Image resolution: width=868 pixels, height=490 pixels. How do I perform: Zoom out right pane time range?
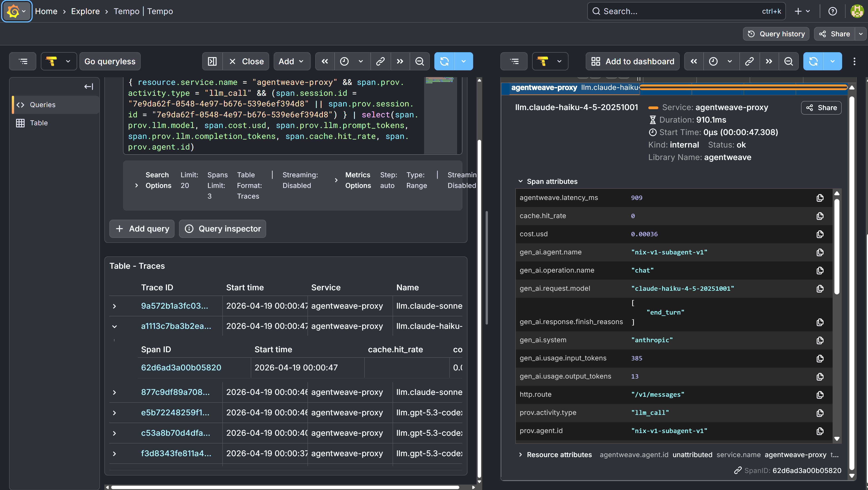tap(789, 61)
